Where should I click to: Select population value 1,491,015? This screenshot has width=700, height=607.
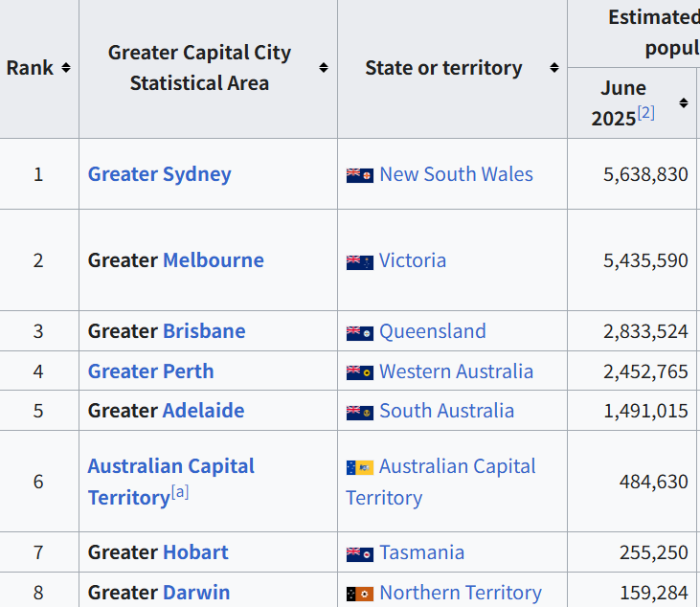point(645,411)
